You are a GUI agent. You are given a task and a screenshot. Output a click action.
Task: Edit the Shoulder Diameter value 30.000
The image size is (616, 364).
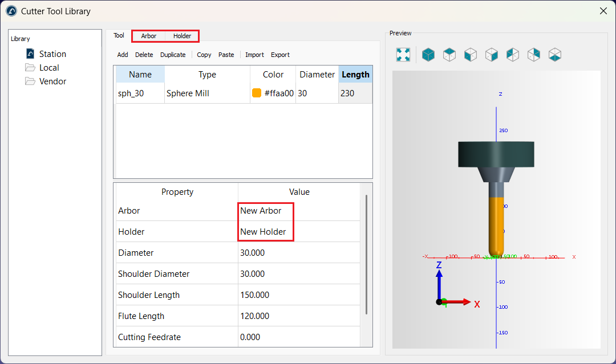pos(298,274)
